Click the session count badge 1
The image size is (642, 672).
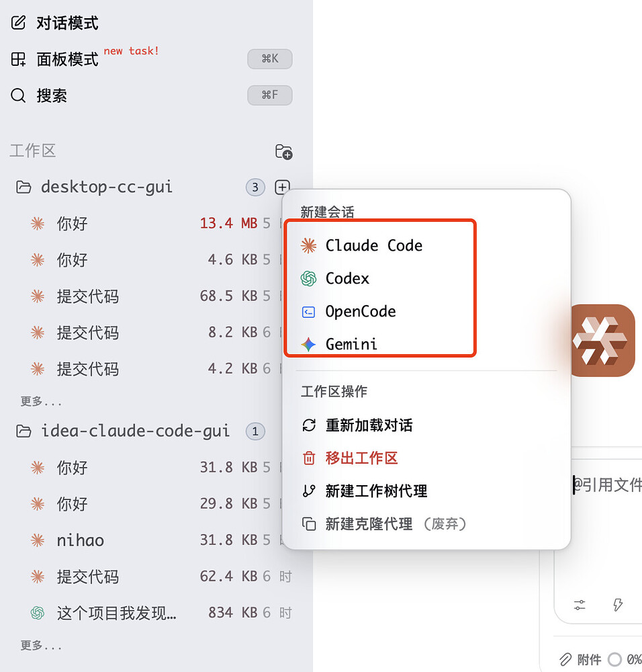click(255, 431)
